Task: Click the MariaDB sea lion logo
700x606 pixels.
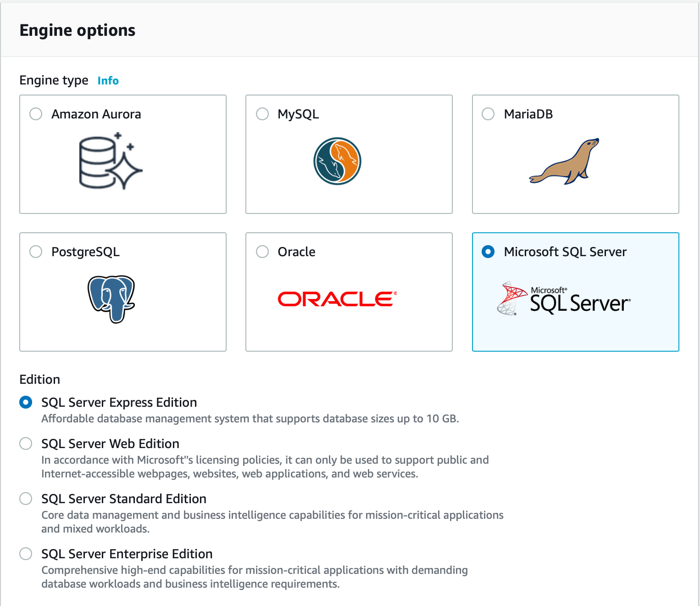Action: (x=564, y=161)
